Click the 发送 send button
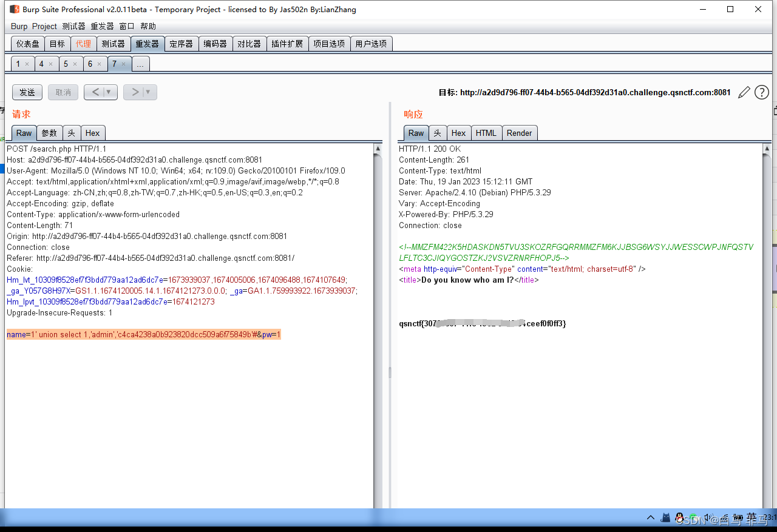 [27, 92]
